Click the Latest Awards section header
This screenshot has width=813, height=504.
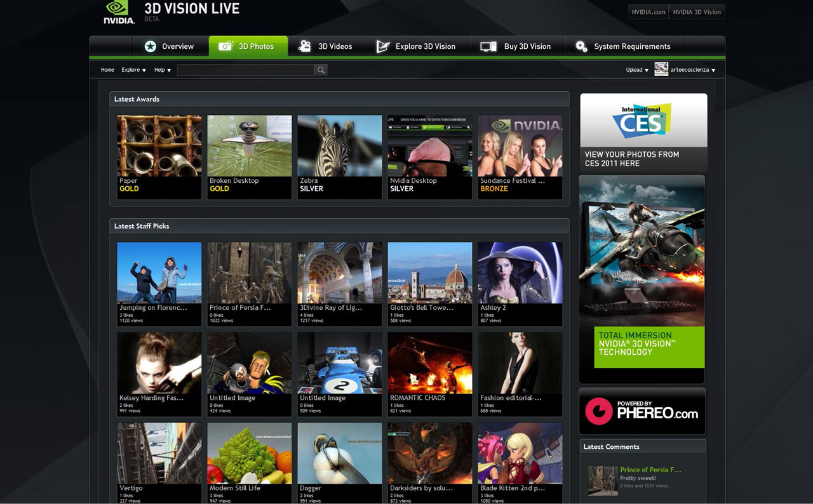(x=339, y=99)
